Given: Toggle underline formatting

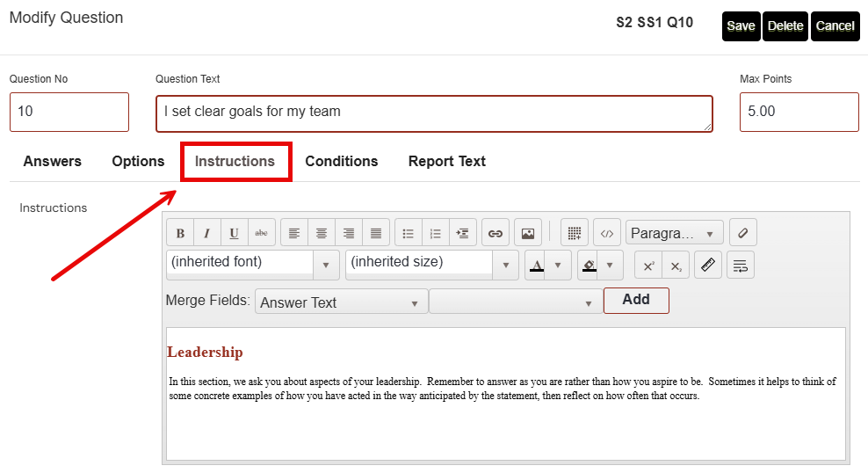Looking at the screenshot, I should (x=234, y=233).
